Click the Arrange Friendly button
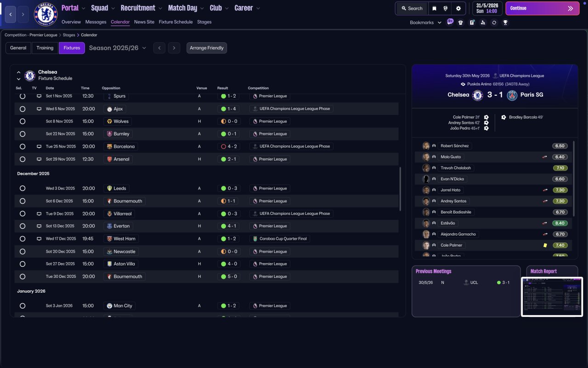 click(207, 48)
